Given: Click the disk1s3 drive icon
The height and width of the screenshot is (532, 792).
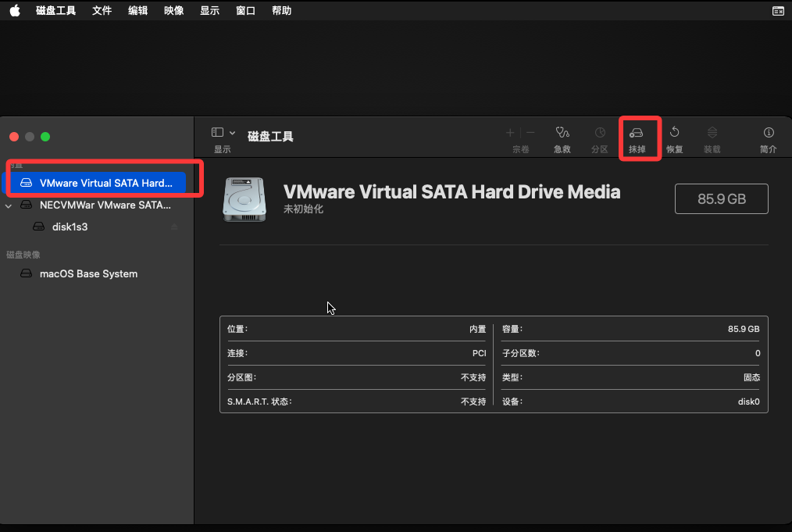Looking at the screenshot, I should [38, 227].
